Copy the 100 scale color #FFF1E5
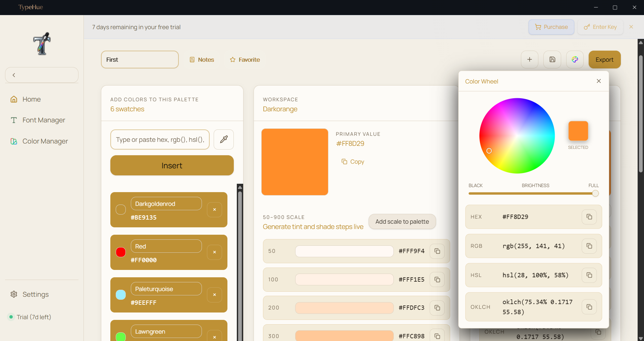 pyautogui.click(x=437, y=280)
